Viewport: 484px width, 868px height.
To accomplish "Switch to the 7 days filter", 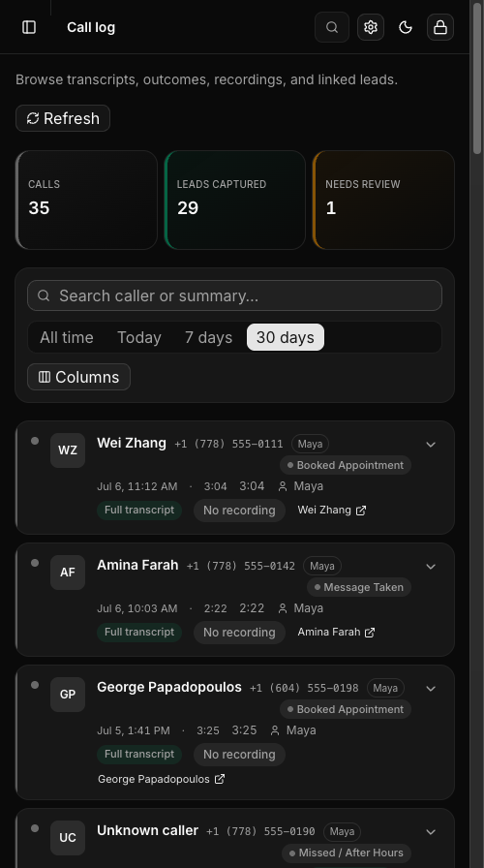I will click(x=208, y=337).
